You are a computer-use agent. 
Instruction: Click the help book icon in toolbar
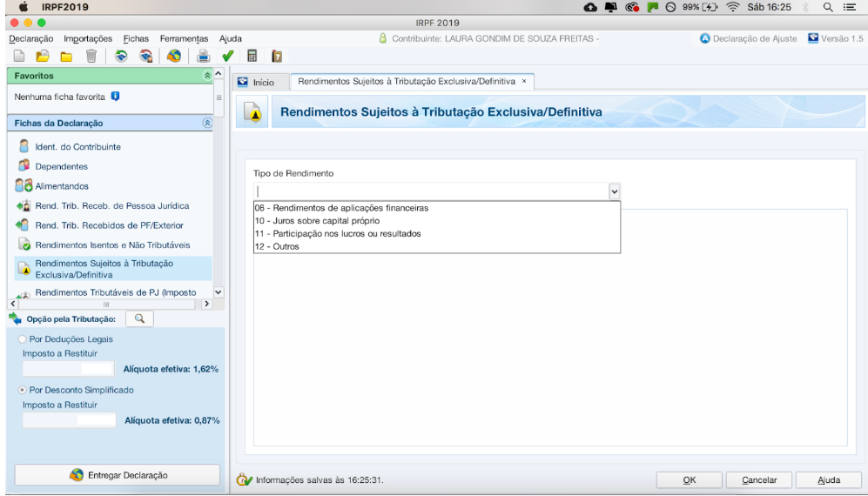click(277, 56)
